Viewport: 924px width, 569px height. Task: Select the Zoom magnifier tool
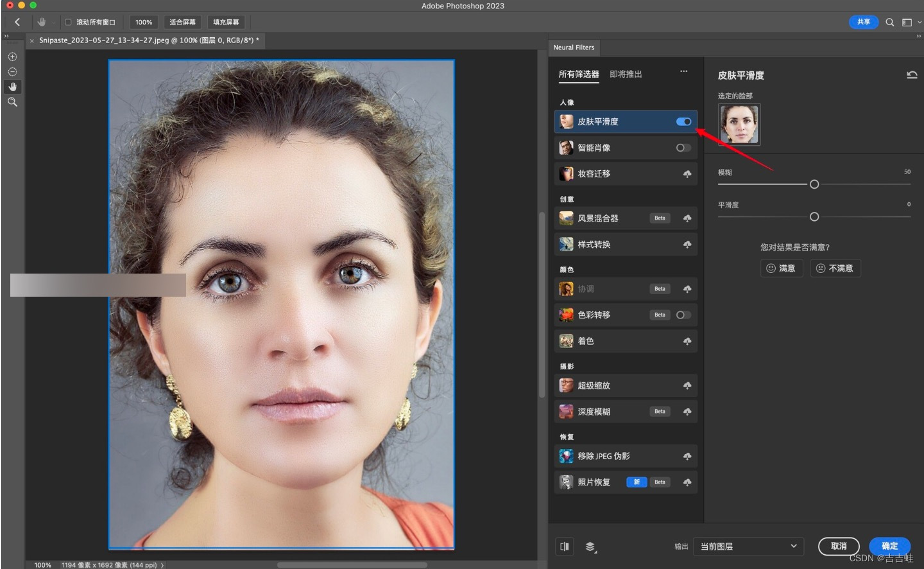12,102
